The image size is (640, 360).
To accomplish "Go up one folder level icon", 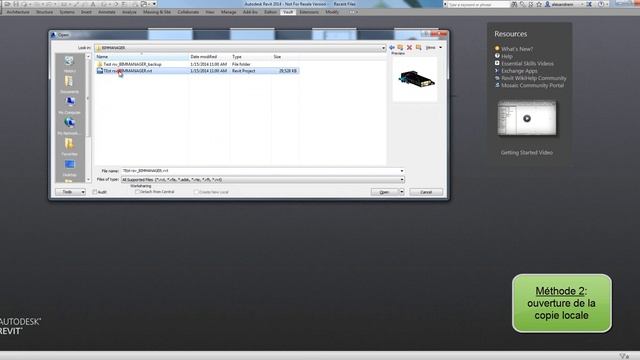I will pyautogui.click(x=400, y=48).
